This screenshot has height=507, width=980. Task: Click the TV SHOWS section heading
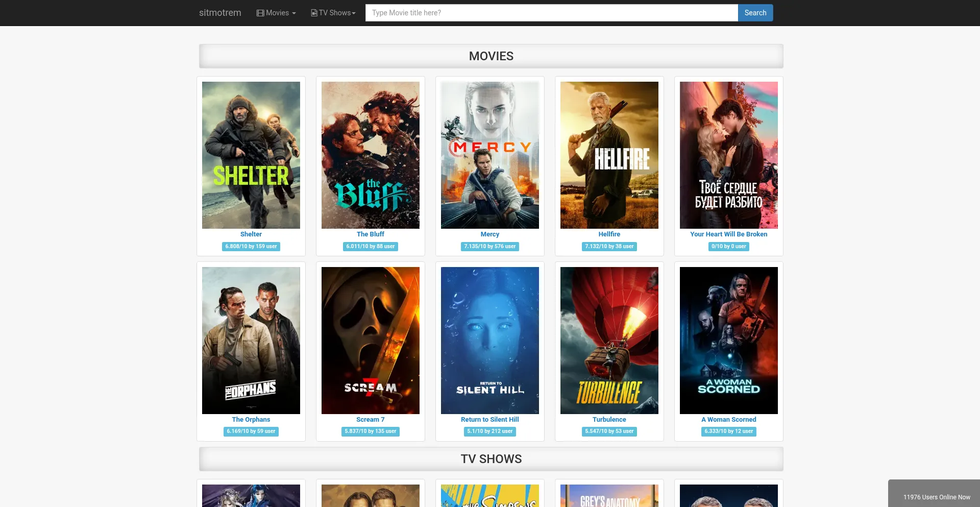[x=491, y=459]
